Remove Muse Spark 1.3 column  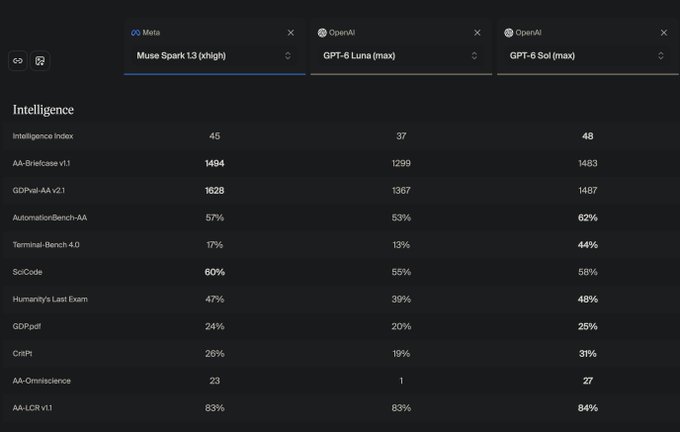(291, 33)
